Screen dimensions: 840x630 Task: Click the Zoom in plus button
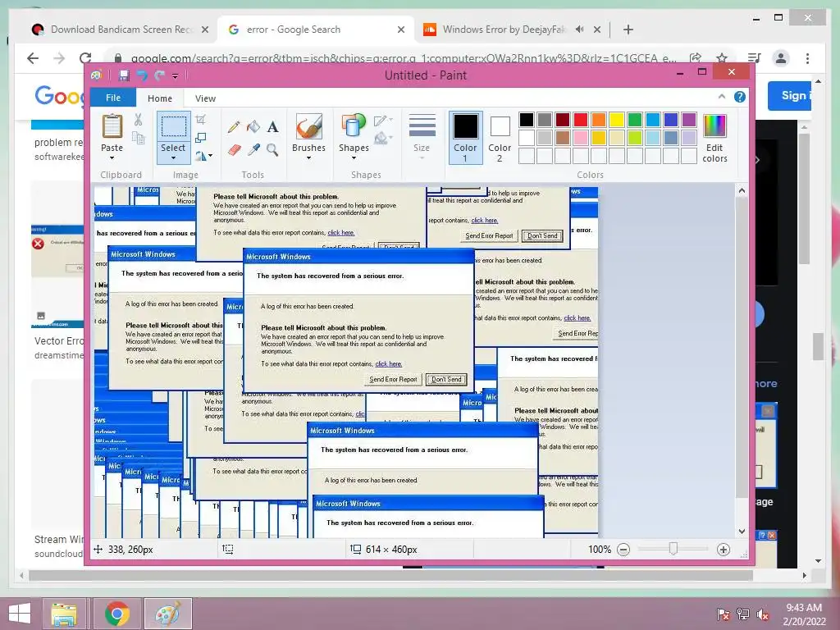point(724,549)
